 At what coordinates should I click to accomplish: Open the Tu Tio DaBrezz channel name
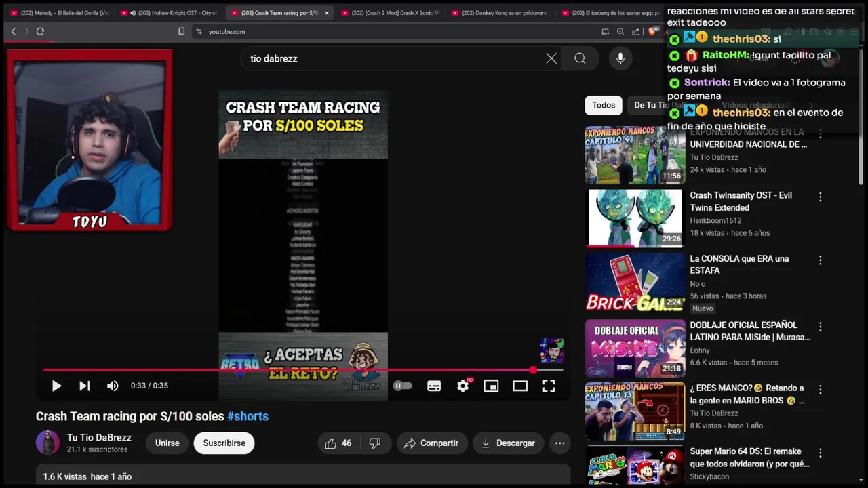click(99, 438)
